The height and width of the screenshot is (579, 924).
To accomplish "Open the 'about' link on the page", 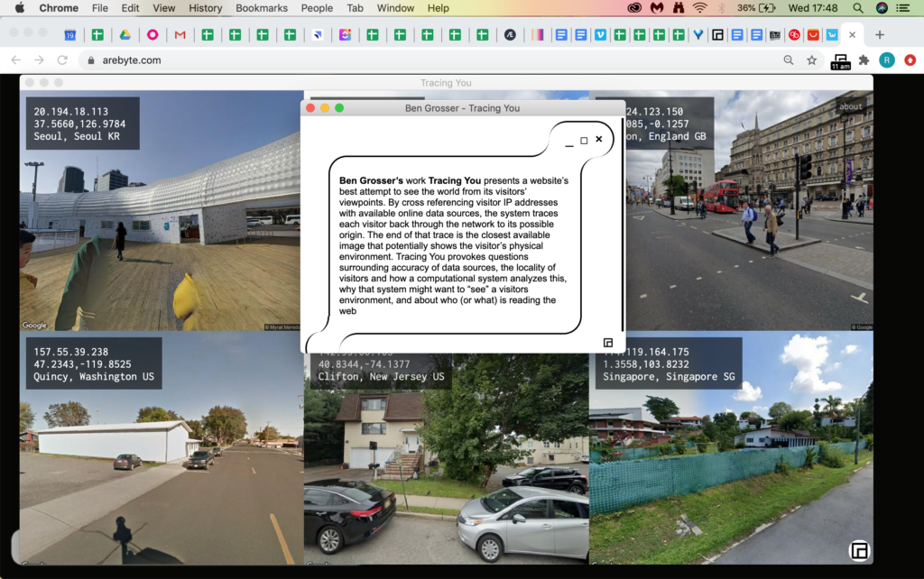I will [x=850, y=106].
